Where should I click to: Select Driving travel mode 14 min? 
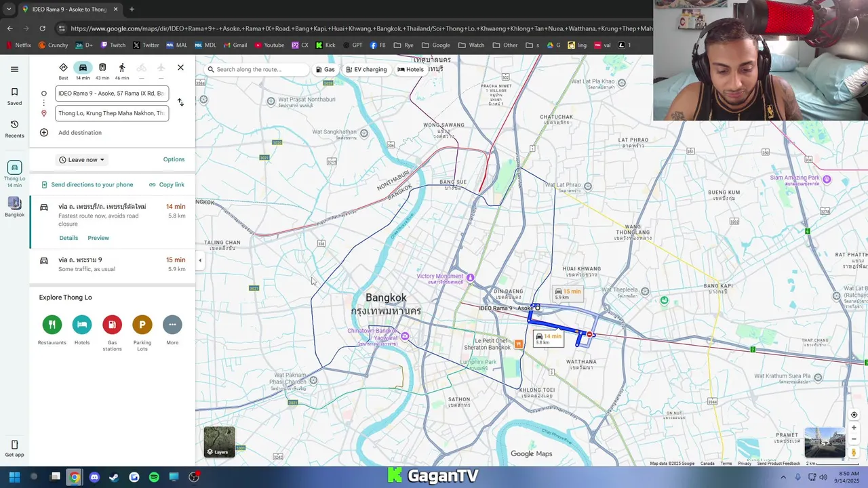(83, 70)
